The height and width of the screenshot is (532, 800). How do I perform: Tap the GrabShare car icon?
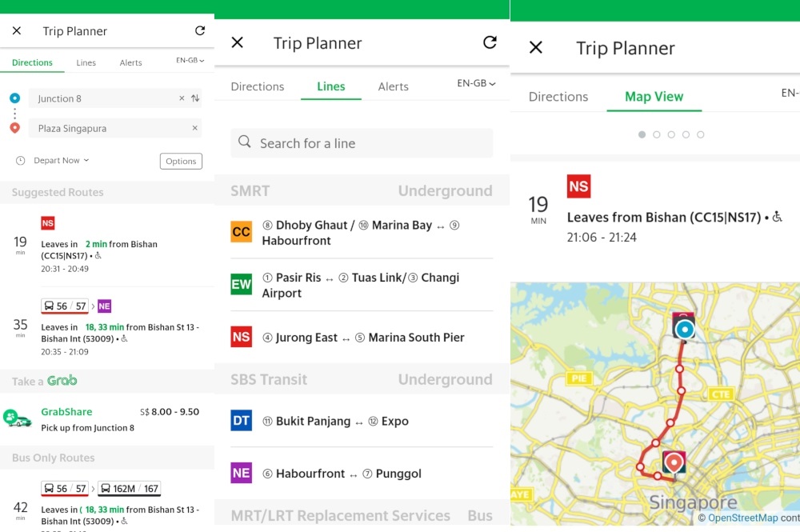tap(18, 418)
